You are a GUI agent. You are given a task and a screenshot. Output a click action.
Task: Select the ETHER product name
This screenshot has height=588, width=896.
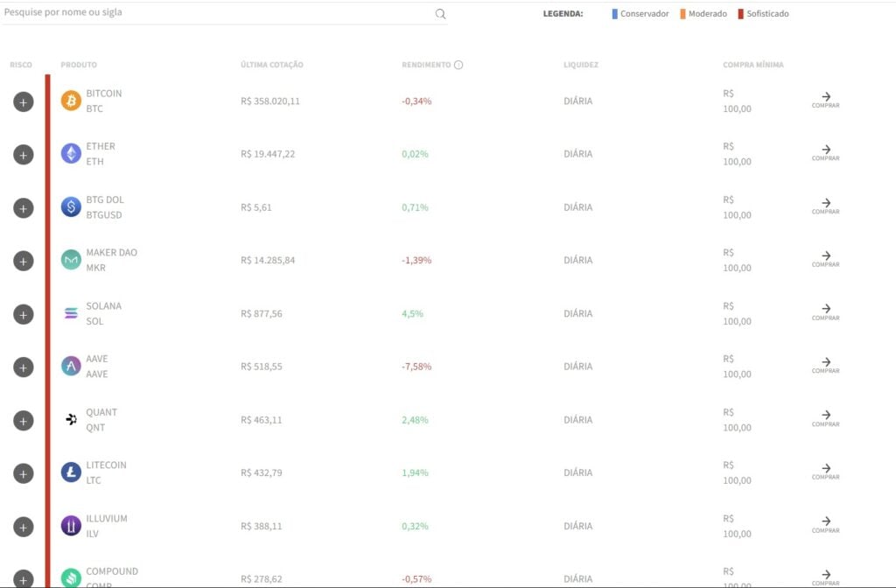[101, 146]
